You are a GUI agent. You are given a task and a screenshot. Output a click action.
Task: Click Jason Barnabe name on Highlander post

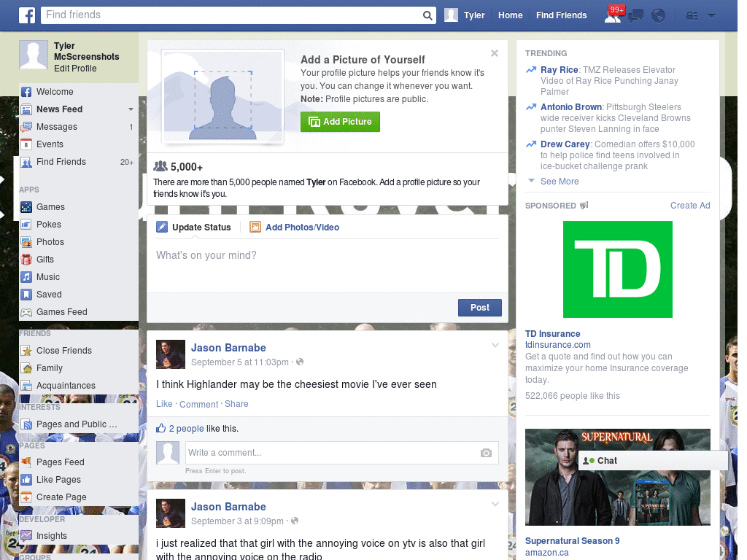coord(228,348)
